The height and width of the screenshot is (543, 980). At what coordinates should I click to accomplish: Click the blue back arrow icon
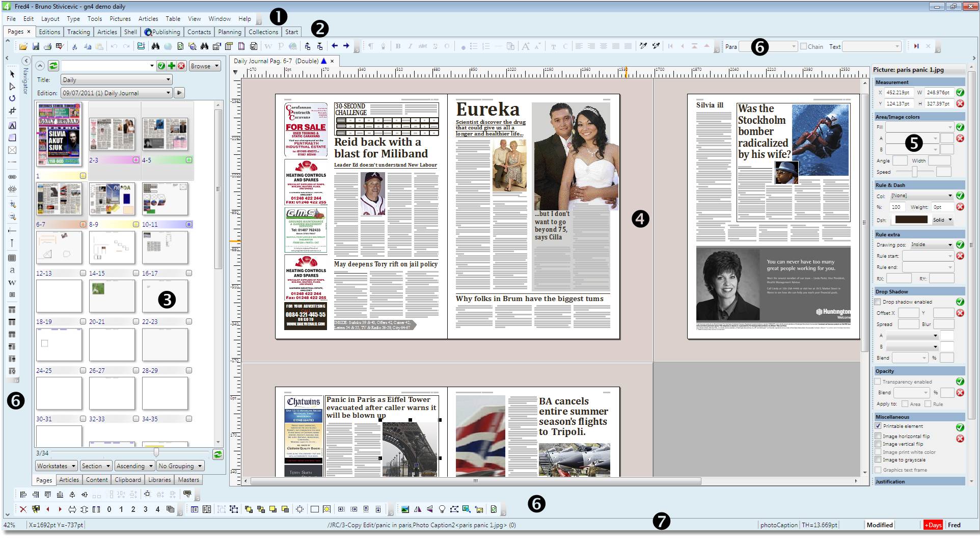tap(335, 46)
